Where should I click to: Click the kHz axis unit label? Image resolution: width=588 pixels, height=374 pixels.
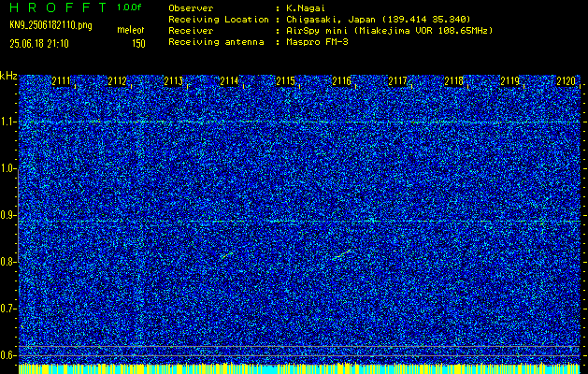coord(8,76)
